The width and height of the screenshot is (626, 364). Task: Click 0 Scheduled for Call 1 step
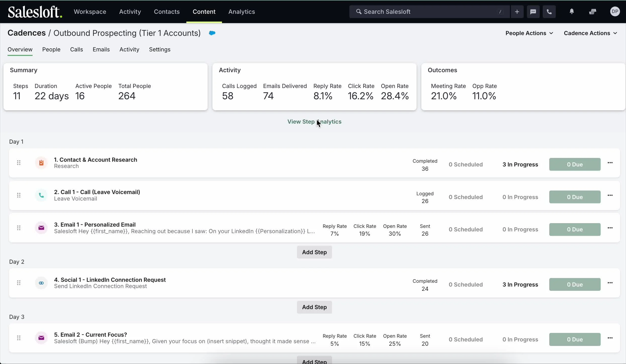pyautogui.click(x=466, y=197)
